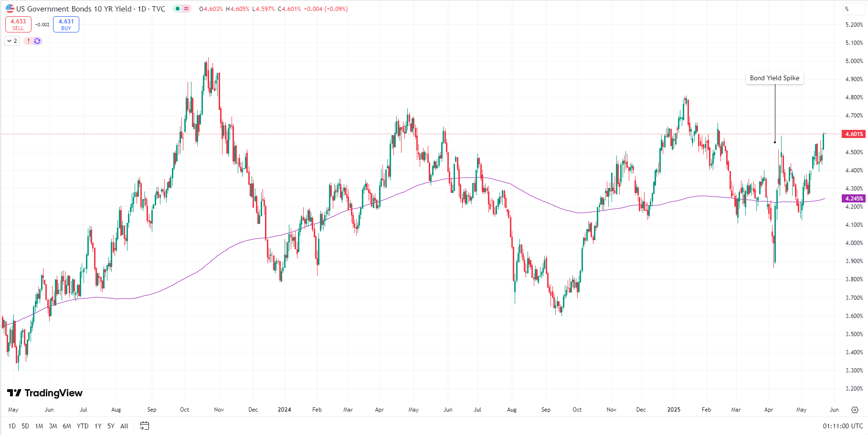Select the YTD time range
Viewport: 868px width, 435px height.
click(x=83, y=426)
